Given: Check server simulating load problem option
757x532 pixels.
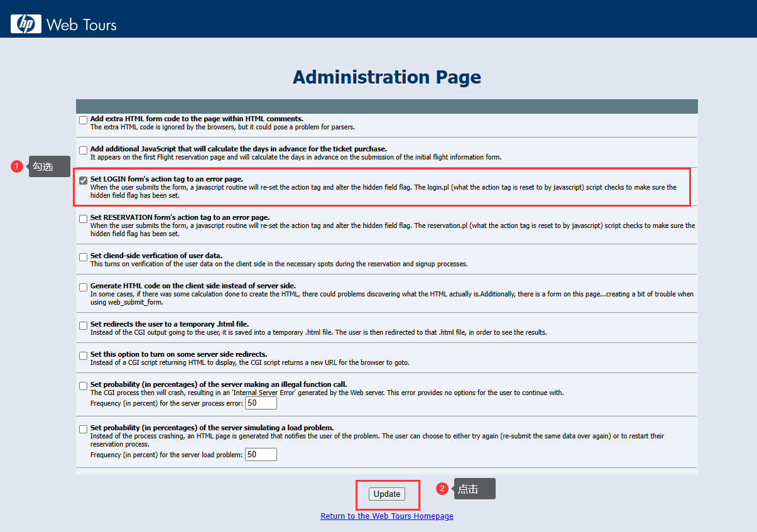Looking at the screenshot, I should (x=83, y=429).
